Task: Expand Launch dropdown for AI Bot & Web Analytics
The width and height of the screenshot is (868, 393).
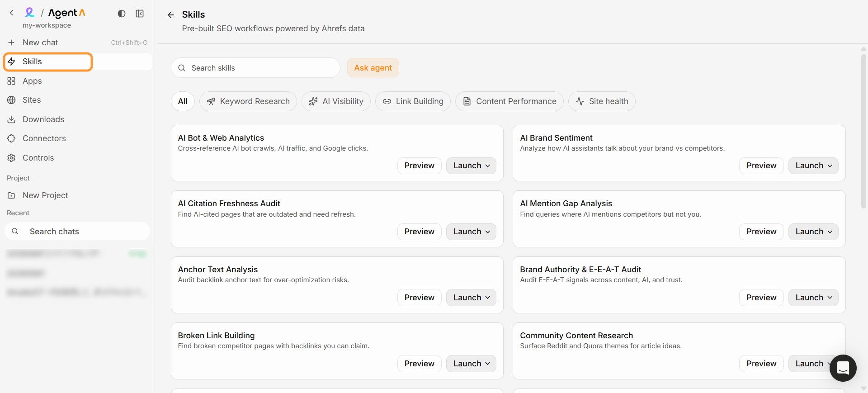Action: (x=471, y=166)
